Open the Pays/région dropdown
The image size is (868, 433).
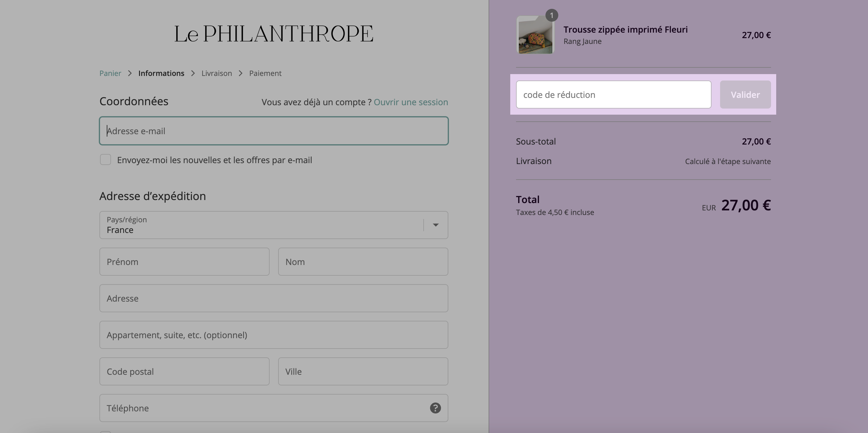(x=274, y=225)
